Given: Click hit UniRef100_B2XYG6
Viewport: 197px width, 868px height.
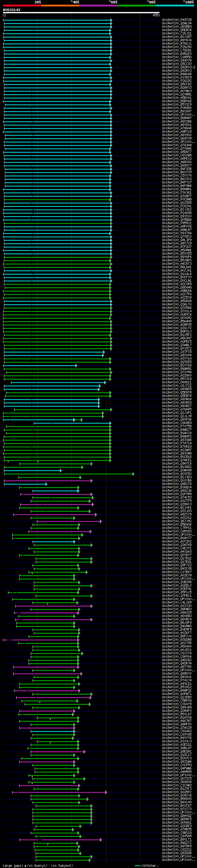Looking at the screenshot, I should pos(177,365).
